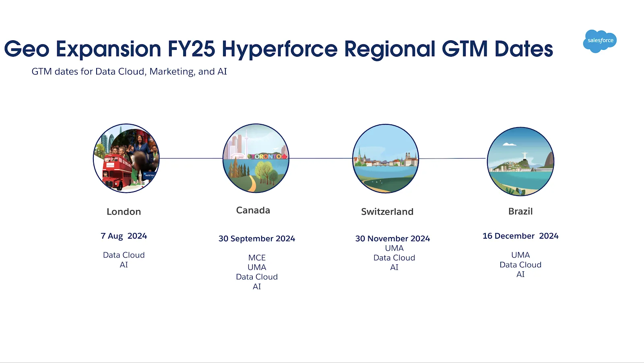Screen dimensions: 644x363
Task: Click 'AI' under Switzerland
Action: 394,267
